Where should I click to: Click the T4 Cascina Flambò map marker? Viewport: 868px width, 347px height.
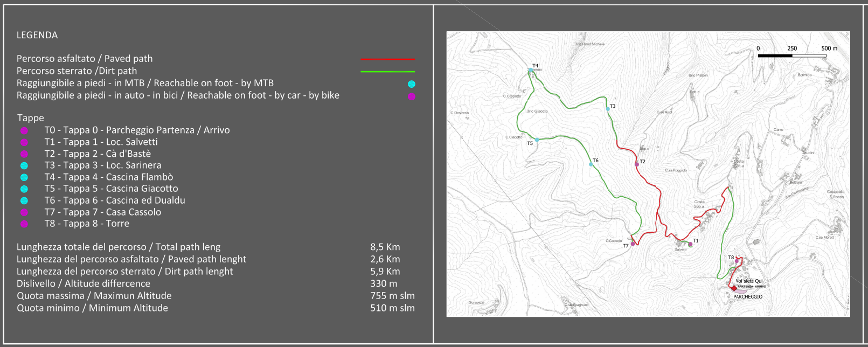coord(531,70)
